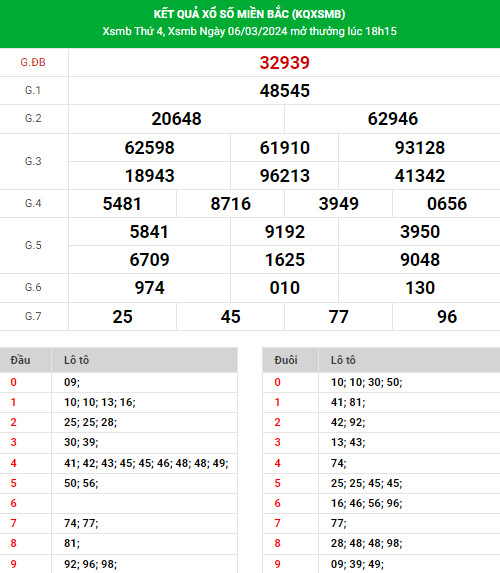Click the G.5 number 9192
500x573 pixels.
click(284, 232)
